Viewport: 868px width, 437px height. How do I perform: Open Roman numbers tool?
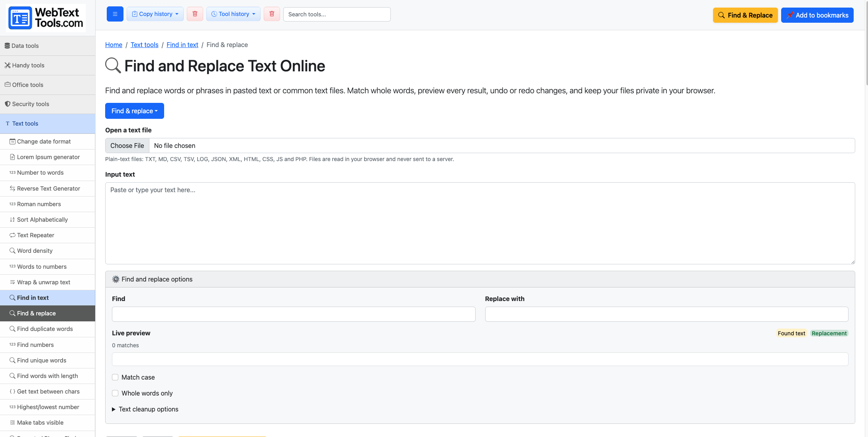click(x=48, y=204)
